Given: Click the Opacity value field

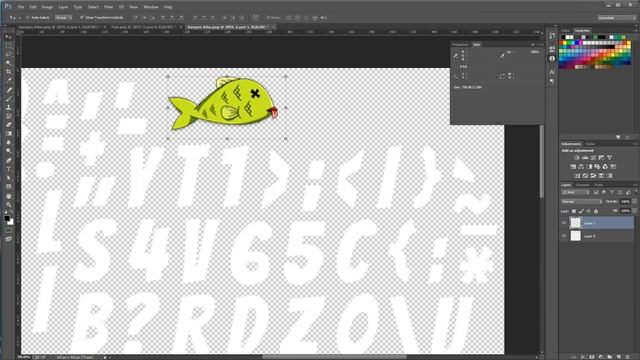Looking at the screenshot, I should click(x=625, y=202).
